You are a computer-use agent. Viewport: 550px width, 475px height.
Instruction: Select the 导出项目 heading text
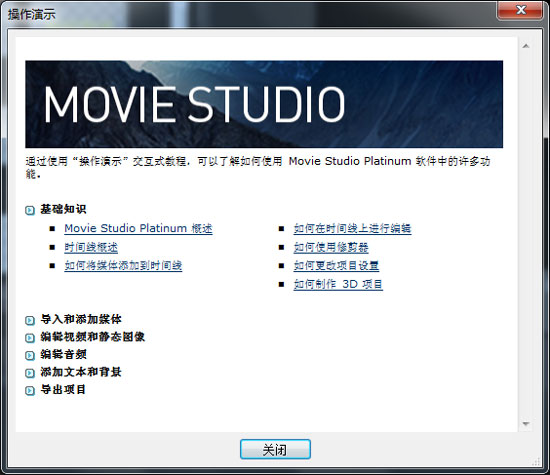tap(63, 389)
